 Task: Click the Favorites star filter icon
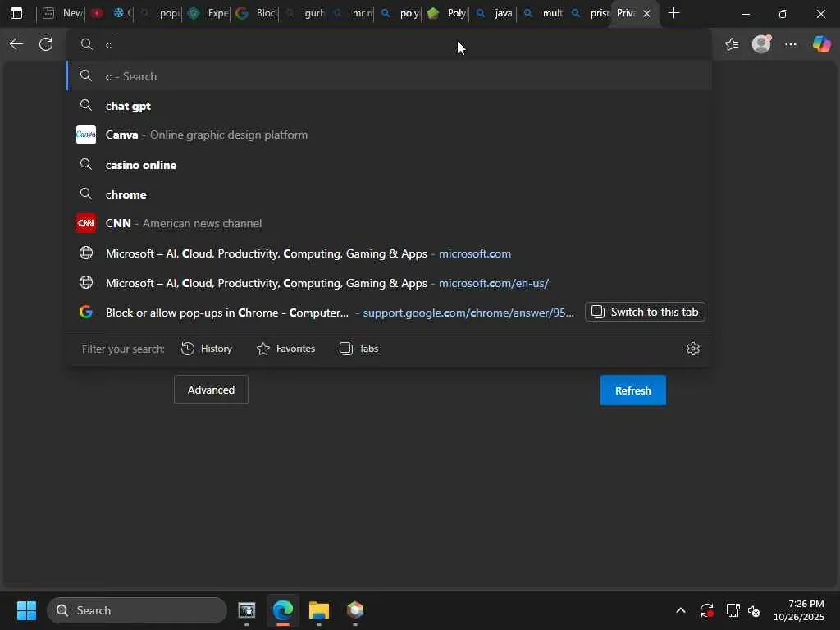click(263, 349)
